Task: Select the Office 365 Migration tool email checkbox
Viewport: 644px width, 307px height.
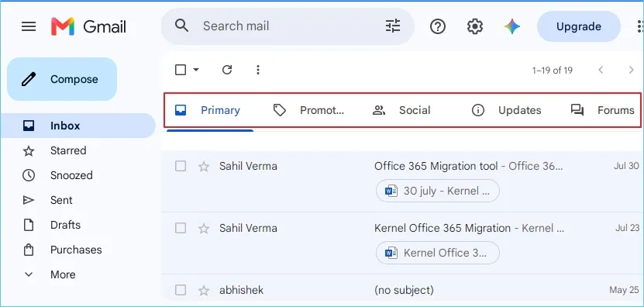Action: pyautogui.click(x=181, y=166)
